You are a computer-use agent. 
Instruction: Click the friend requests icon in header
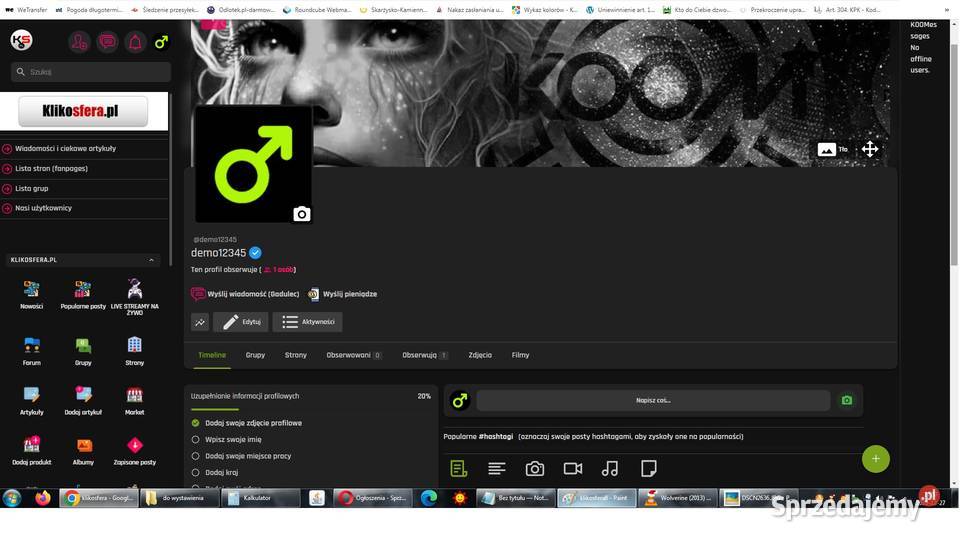pos(79,42)
